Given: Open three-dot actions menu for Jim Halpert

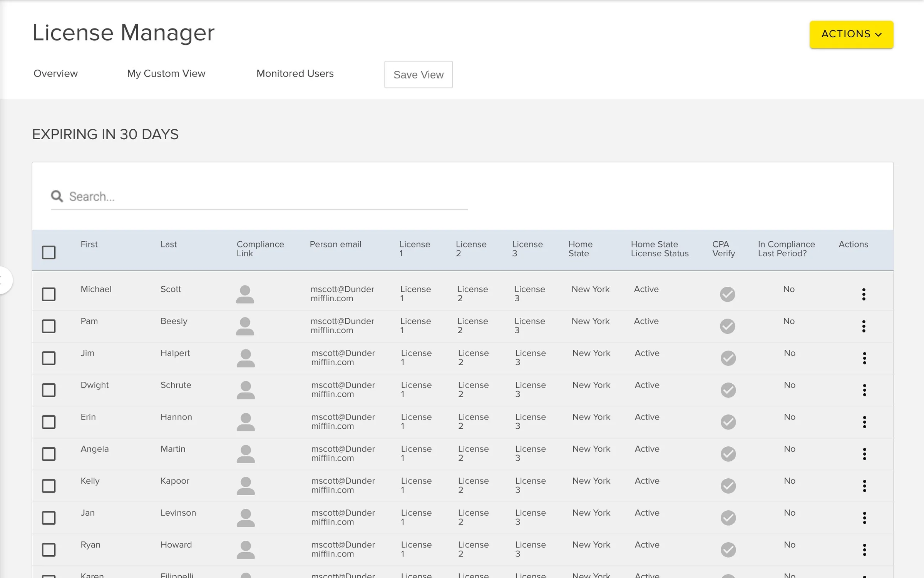Looking at the screenshot, I should point(865,358).
